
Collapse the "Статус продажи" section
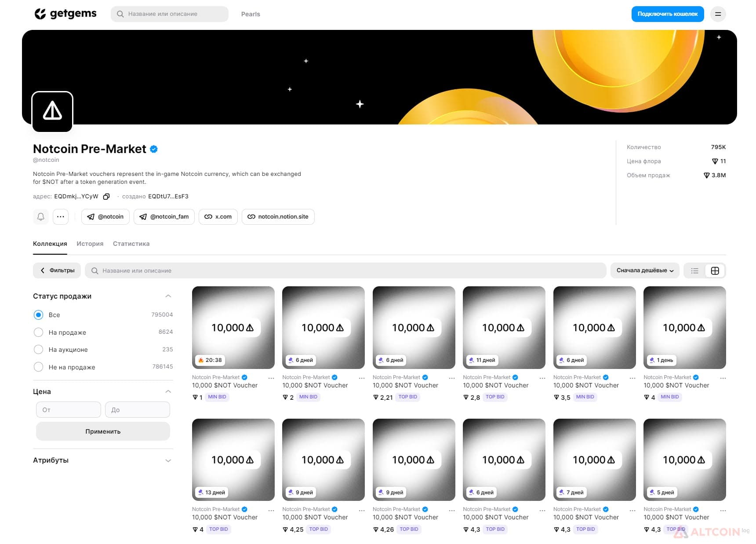point(168,296)
